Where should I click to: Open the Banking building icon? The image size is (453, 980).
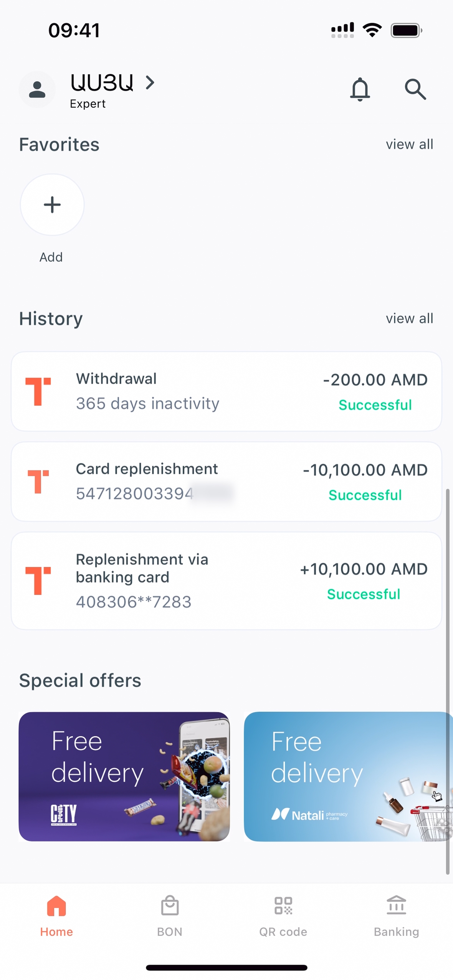[x=396, y=905]
